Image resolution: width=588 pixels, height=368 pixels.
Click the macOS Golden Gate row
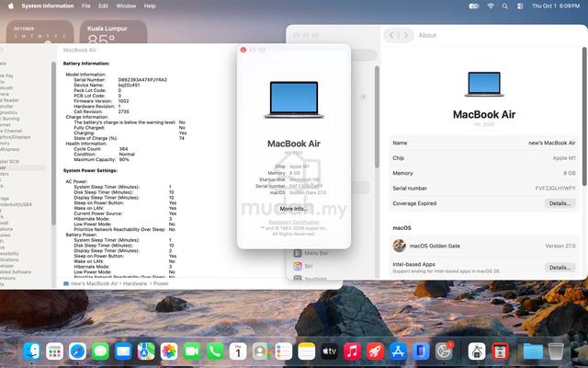(484, 246)
